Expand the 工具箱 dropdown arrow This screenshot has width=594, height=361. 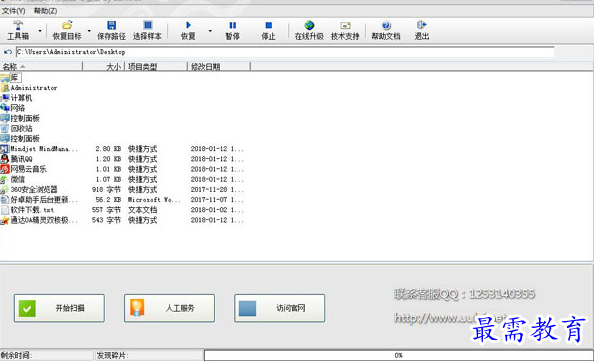(x=40, y=31)
